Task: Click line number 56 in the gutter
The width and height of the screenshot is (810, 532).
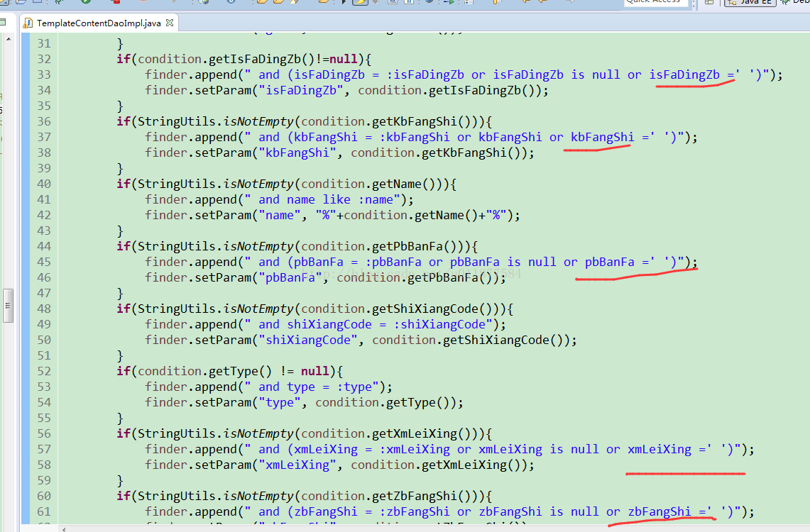Action: (x=44, y=433)
